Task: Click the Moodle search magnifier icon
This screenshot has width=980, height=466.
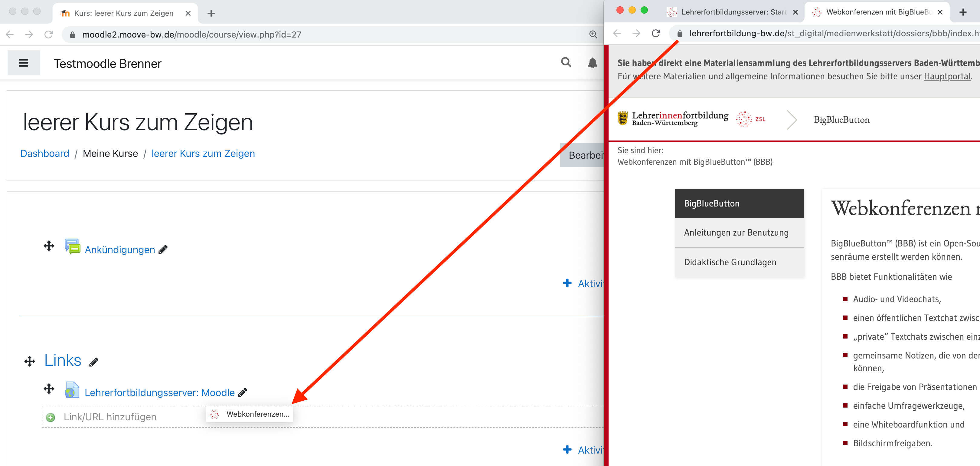Action: click(566, 62)
